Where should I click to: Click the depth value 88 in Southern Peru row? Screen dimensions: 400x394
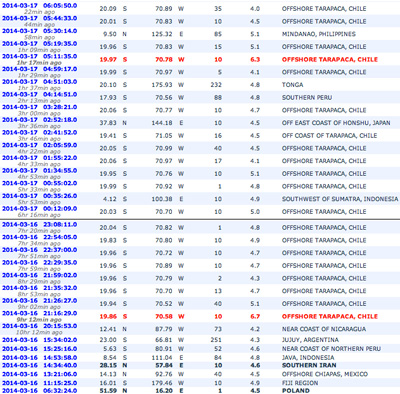click(218, 97)
